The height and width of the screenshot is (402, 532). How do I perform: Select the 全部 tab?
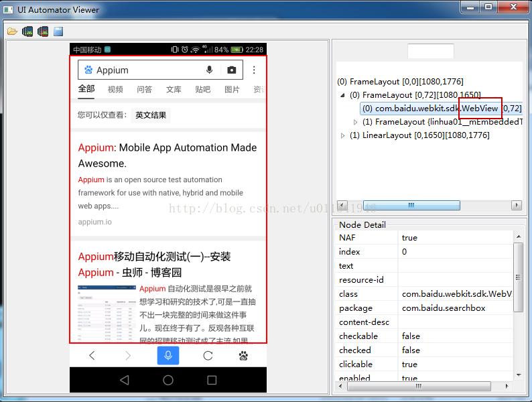point(86,89)
